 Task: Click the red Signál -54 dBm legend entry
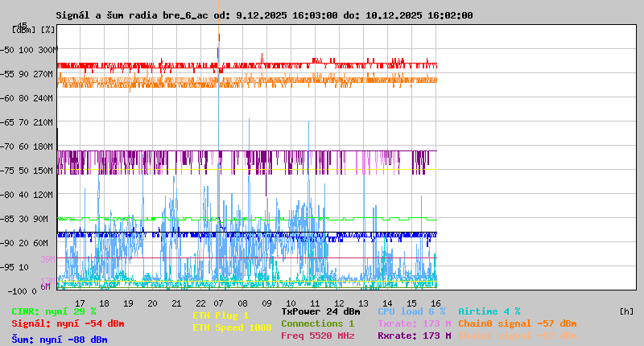click(68, 323)
